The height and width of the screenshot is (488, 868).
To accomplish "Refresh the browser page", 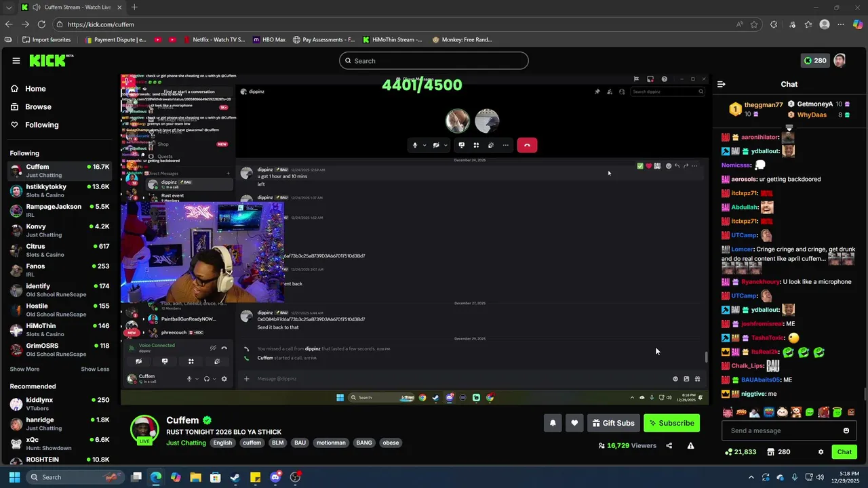I will [x=41, y=24].
